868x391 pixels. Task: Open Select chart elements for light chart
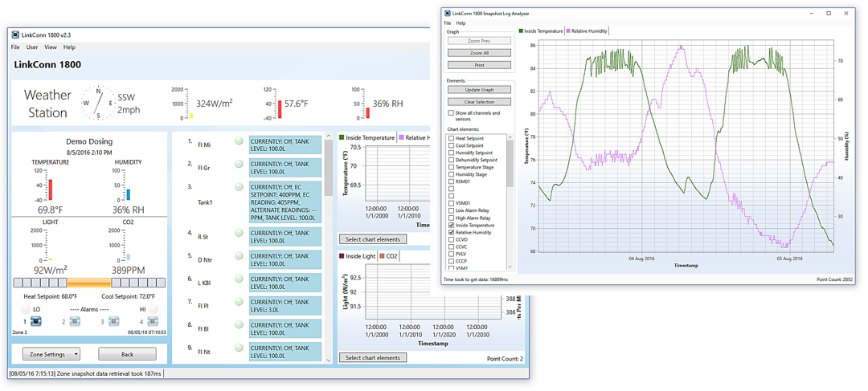pyautogui.click(x=372, y=357)
